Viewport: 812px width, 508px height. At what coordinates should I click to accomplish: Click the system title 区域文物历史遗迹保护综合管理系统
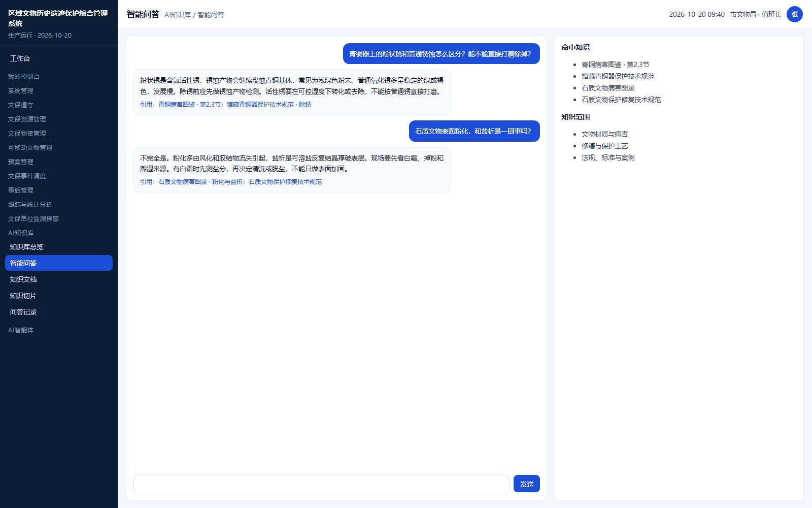point(58,18)
